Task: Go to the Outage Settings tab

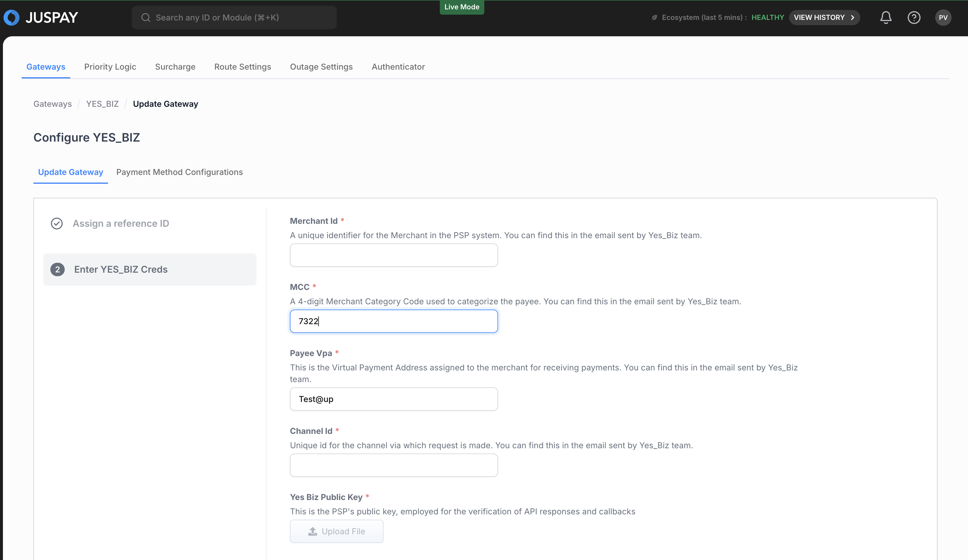Action: pos(321,67)
